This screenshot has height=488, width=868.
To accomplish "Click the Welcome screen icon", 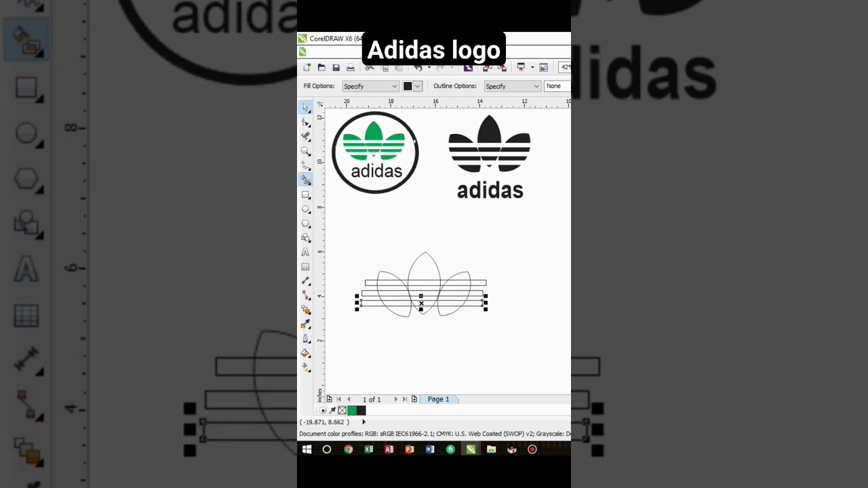I will tap(543, 67).
